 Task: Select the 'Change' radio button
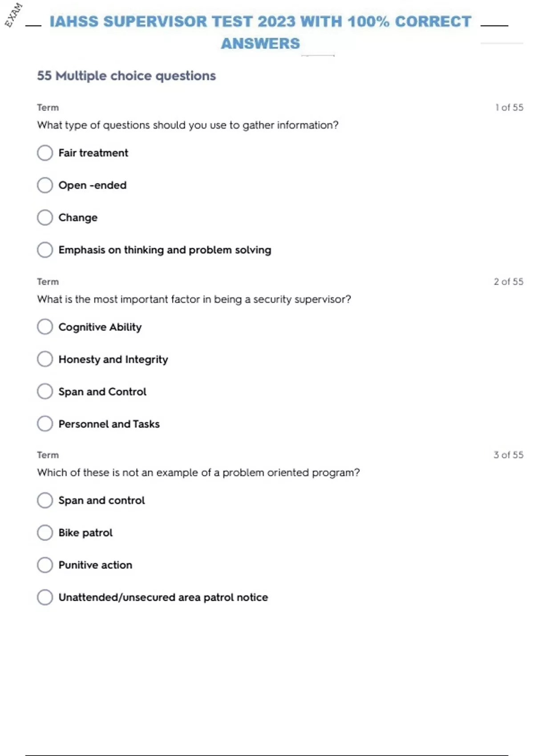click(x=45, y=217)
